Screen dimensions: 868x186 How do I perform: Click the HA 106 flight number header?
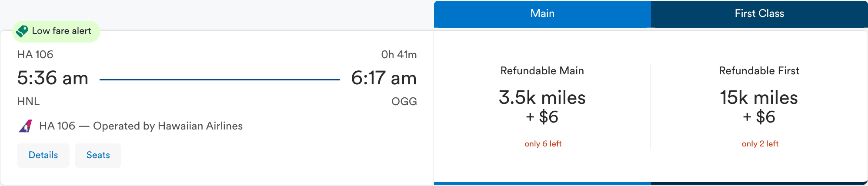[35, 54]
